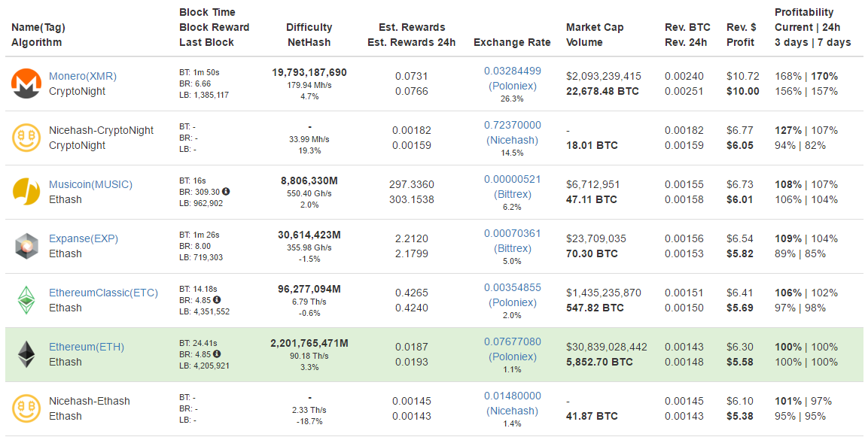Select EthereumClassic difficulty 96,277,094M
Screen dimensions: 868x440
[x=309, y=289]
